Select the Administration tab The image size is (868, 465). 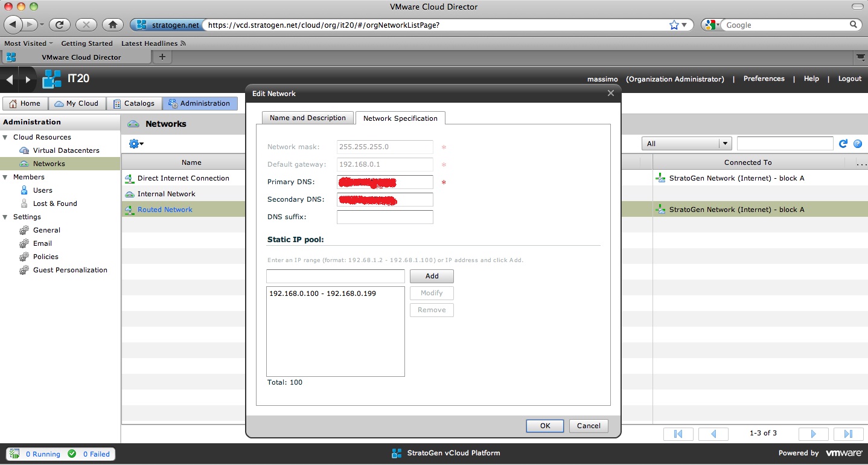click(x=200, y=103)
